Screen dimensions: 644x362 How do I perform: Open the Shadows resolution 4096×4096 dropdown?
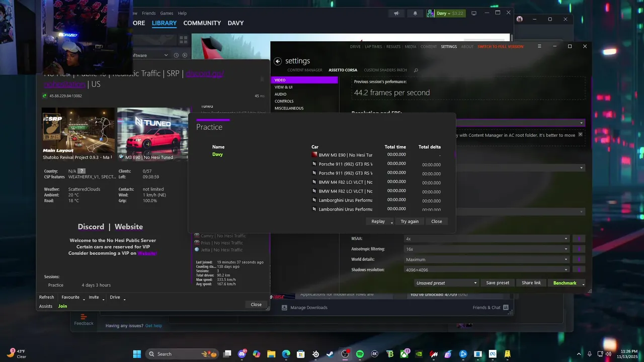[x=487, y=270]
